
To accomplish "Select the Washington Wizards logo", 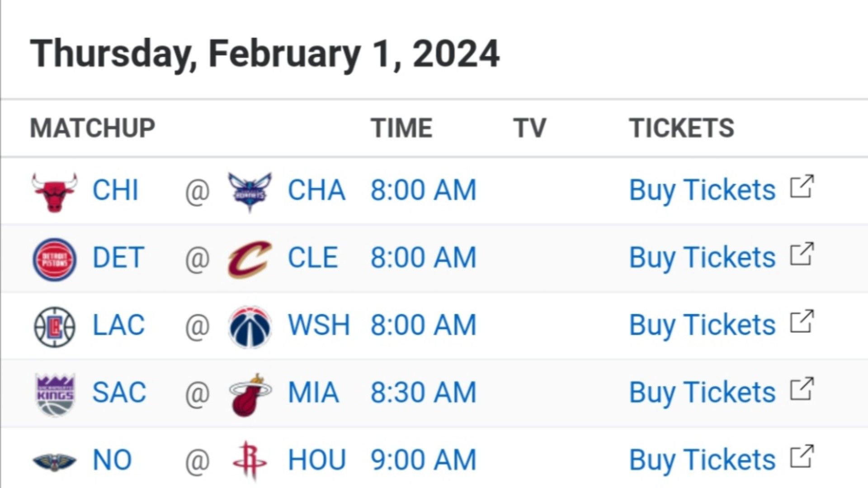I will point(250,327).
